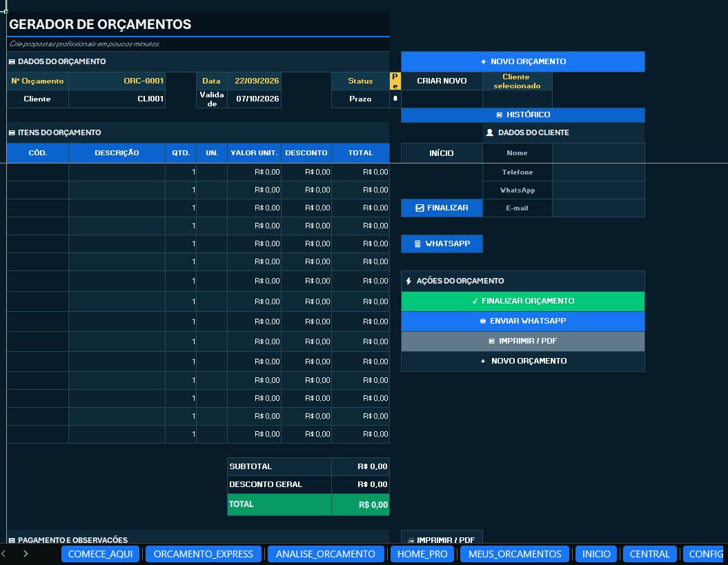Select the client WhatsApp input cell
The height and width of the screenshot is (565, 728).
click(x=598, y=190)
